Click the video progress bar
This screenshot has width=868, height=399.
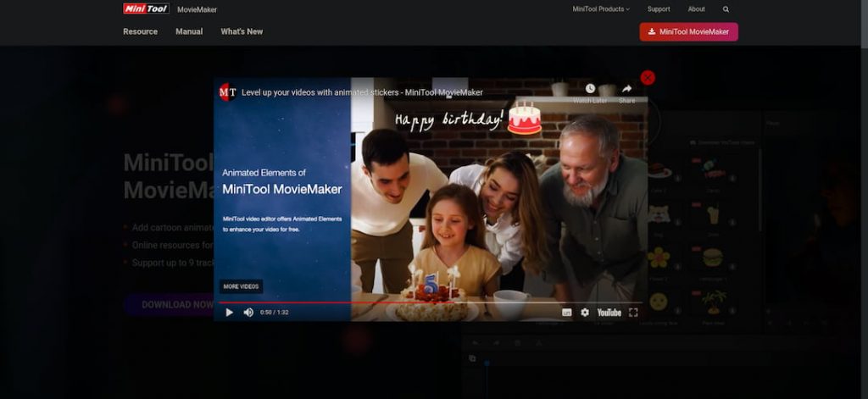[x=431, y=302]
